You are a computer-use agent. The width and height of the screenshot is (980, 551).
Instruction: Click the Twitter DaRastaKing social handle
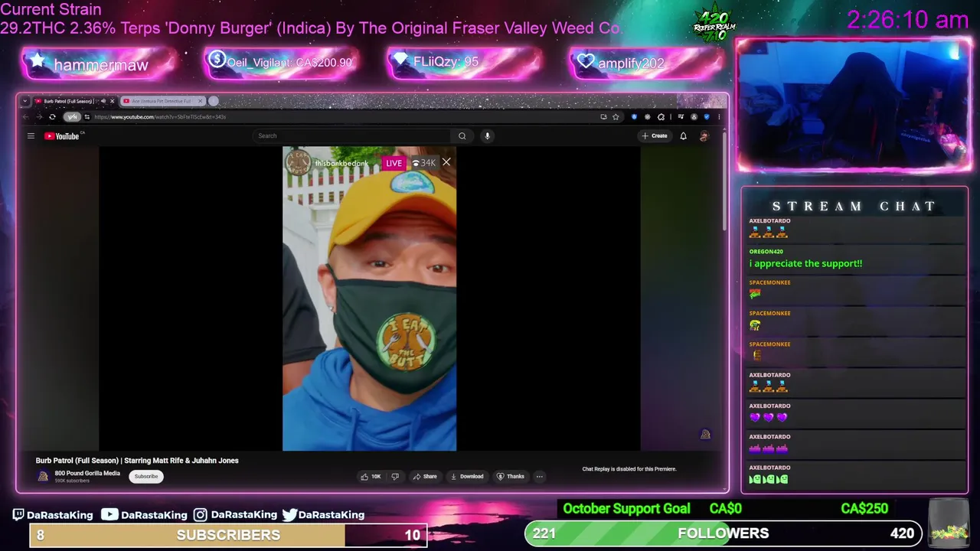tap(323, 514)
